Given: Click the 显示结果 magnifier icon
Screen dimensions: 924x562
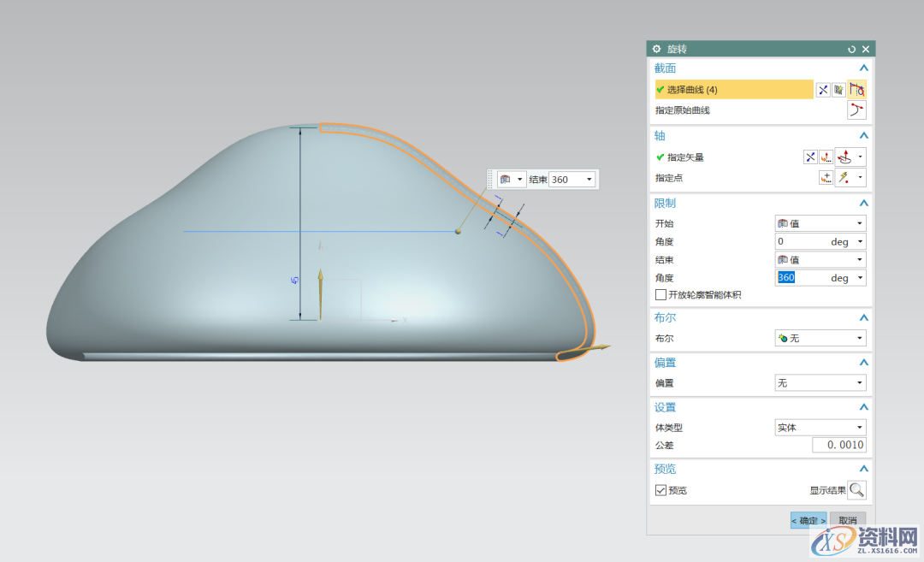Looking at the screenshot, I should click(856, 490).
